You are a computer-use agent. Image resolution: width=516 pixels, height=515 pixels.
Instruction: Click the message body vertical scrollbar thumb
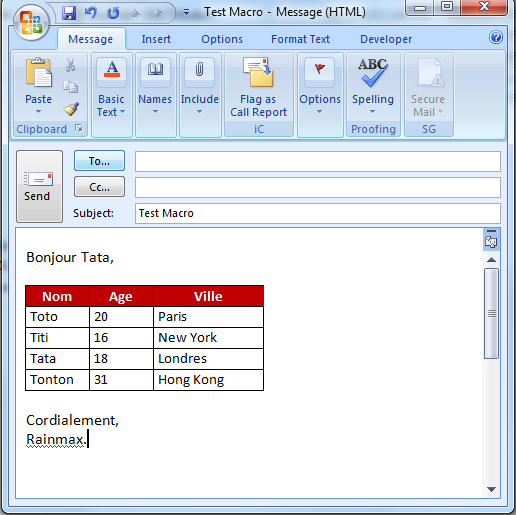click(491, 313)
